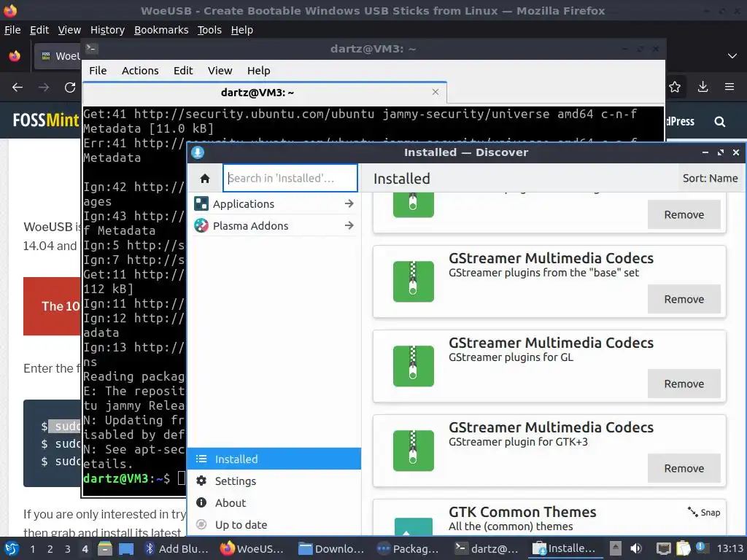Bookmark this page with the star icon
The image size is (747, 560).
point(675,87)
